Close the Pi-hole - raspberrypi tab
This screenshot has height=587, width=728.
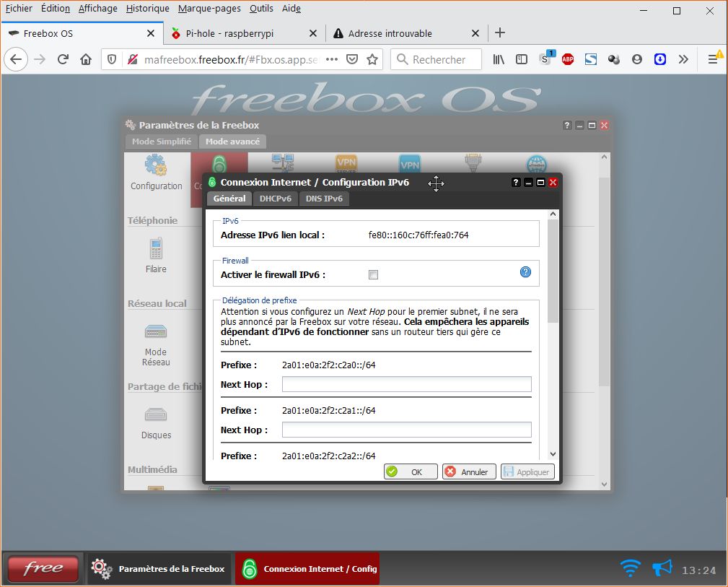pyautogui.click(x=313, y=33)
